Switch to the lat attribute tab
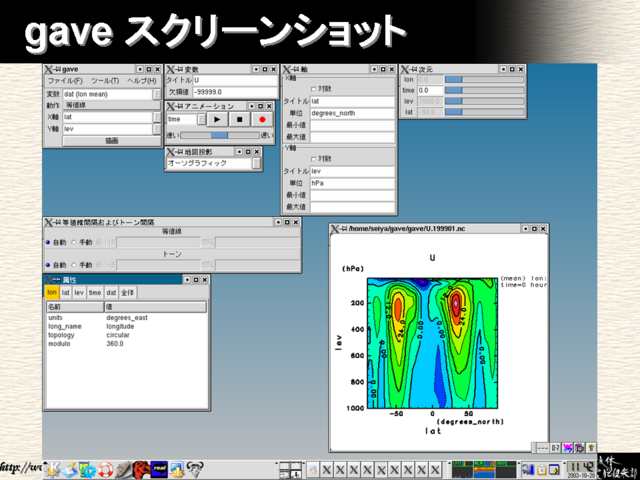 66,293
